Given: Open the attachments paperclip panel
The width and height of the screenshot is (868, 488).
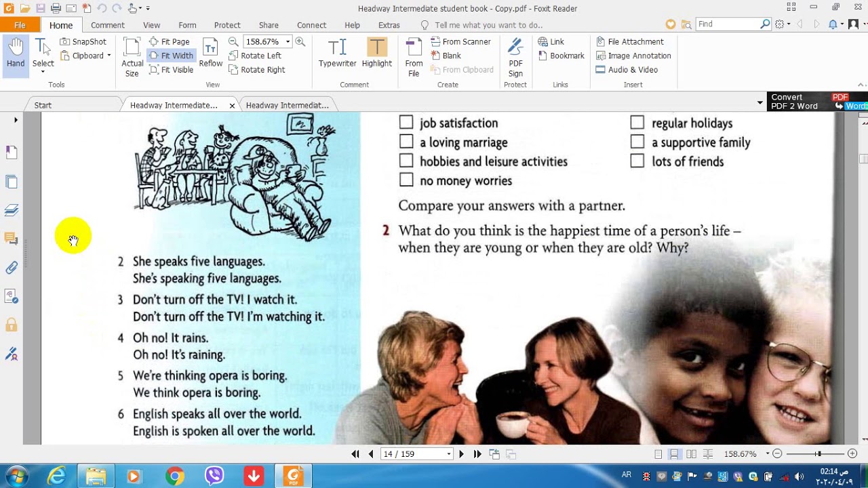Looking at the screenshot, I should pyautogui.click(x=12, y=268).
